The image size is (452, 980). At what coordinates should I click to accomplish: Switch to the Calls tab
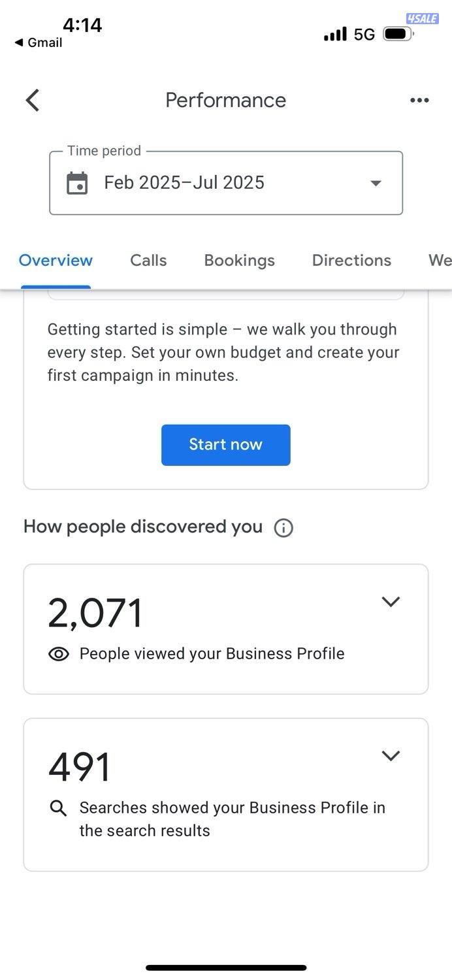pyautogui.click(x=148, y=261)
